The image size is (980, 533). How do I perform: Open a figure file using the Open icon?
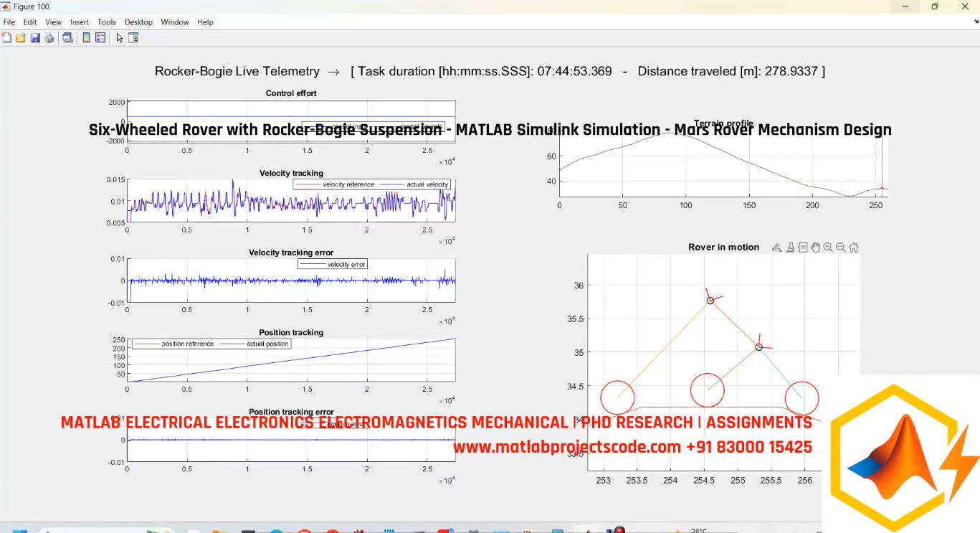point(20,37)
